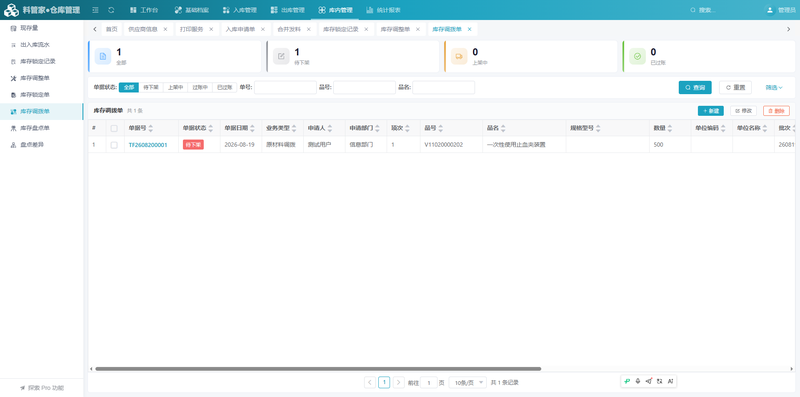Select the 全部 status filter
The height and width of the screenshot is (397, 800).
tap(129, 87)
